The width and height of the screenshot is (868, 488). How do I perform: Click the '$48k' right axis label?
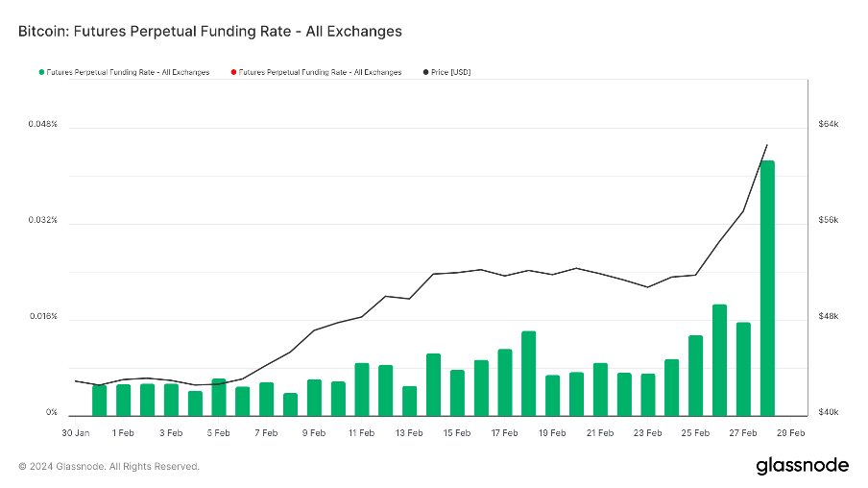pyautogui.click(x=828, y=316)
